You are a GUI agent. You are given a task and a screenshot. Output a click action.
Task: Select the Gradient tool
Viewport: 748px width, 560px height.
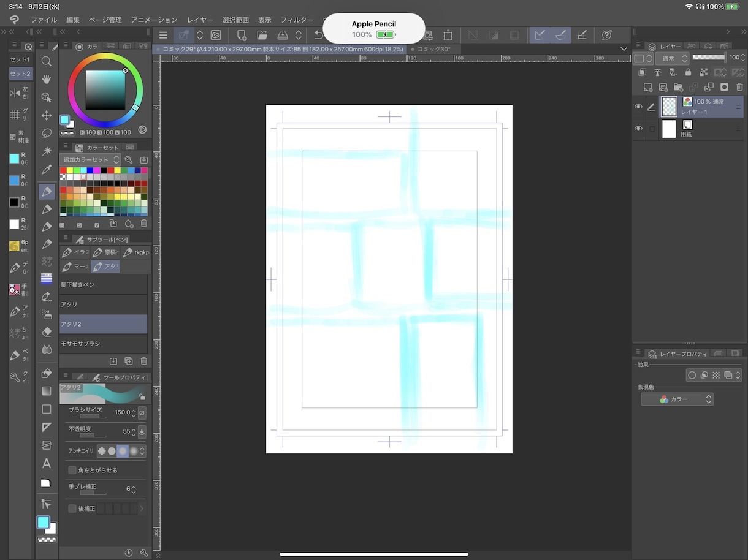47,391
